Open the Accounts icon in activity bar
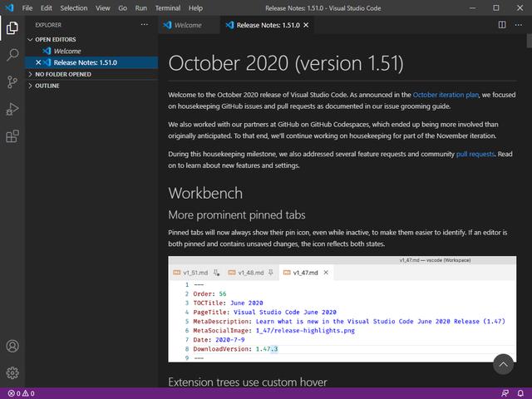 pos(12,346)
